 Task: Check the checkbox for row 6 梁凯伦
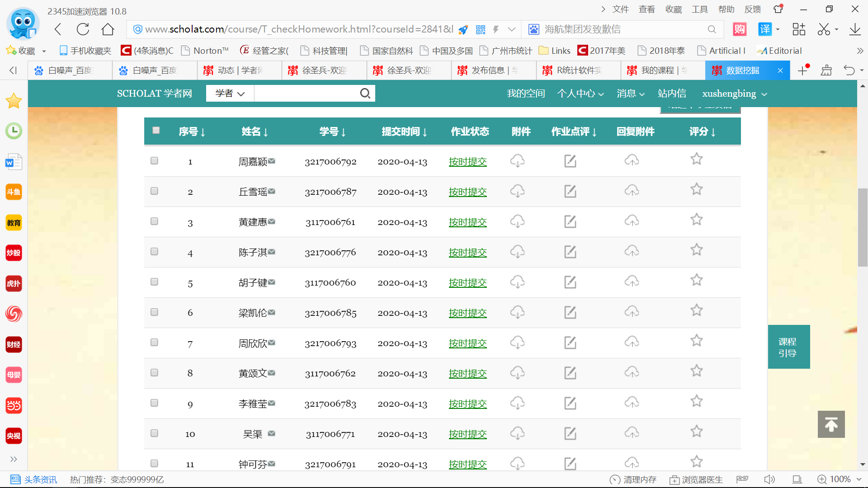tap(154, 312)
